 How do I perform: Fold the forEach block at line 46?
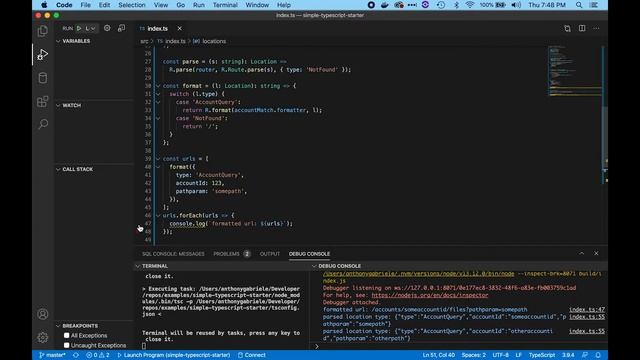(x=158, y=215)
